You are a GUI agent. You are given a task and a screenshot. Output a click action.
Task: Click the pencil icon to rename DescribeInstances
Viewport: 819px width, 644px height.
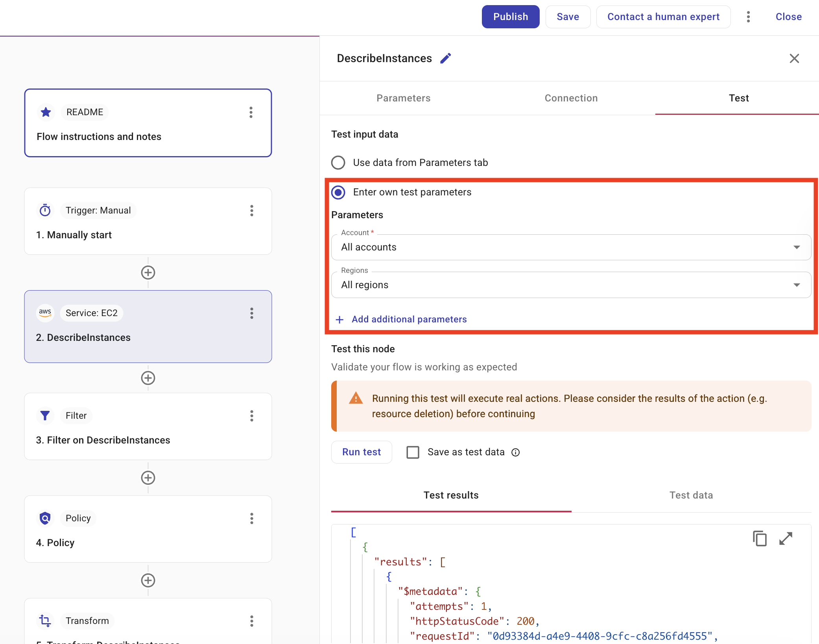coord(445,58)
